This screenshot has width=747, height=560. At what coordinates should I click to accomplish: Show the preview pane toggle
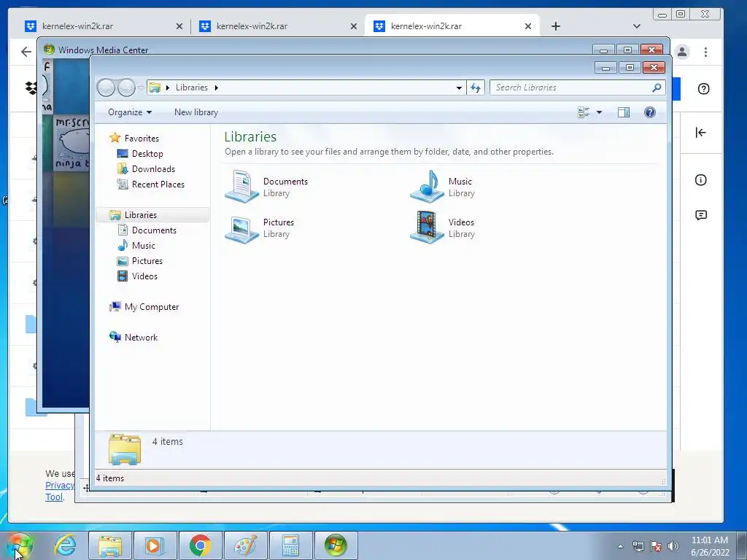pyautogui.click(x=624, y=112)
